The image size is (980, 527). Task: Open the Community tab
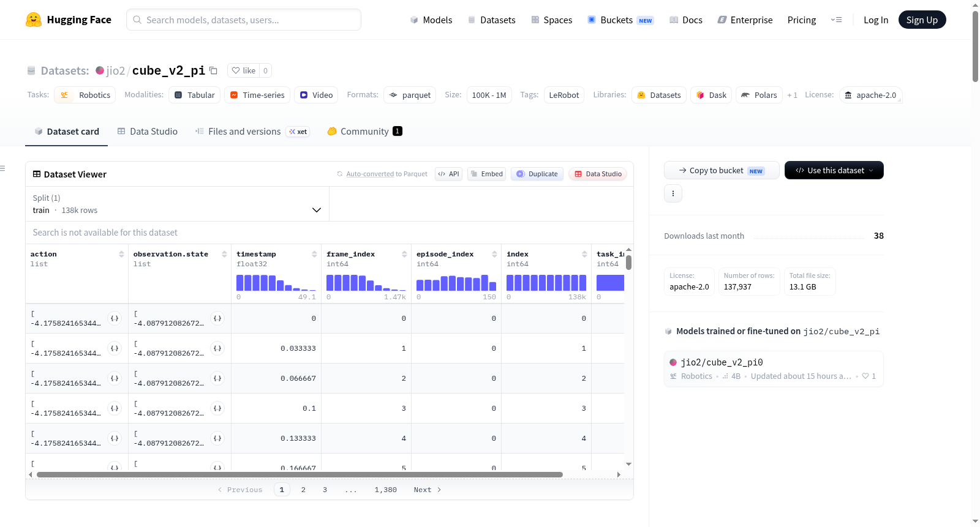coord(364,132)
